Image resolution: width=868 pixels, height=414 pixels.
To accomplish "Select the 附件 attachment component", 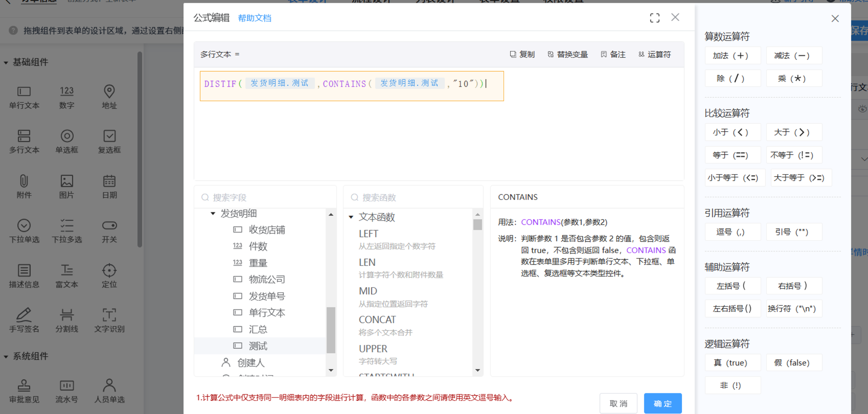I will [24, 187].
